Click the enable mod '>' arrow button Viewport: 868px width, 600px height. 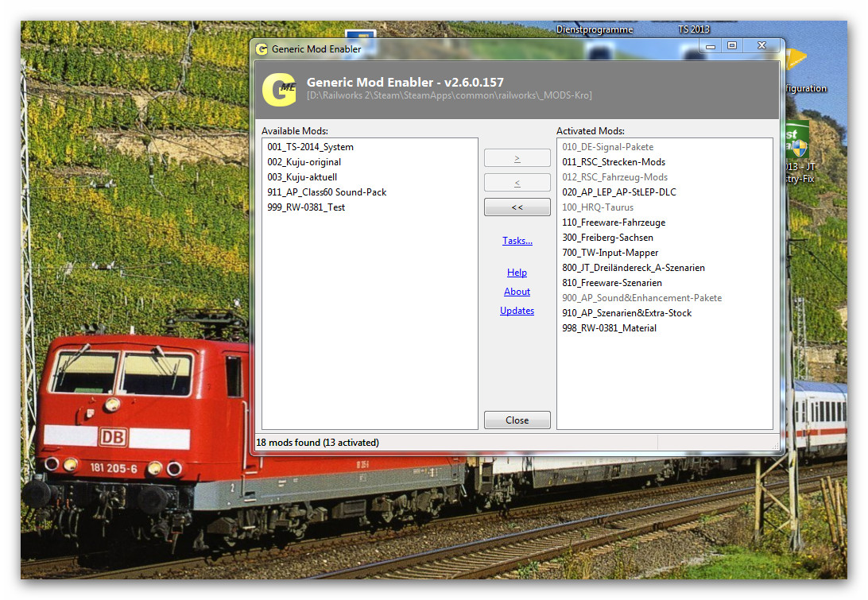pyautogui.click(x=517, y=158)
